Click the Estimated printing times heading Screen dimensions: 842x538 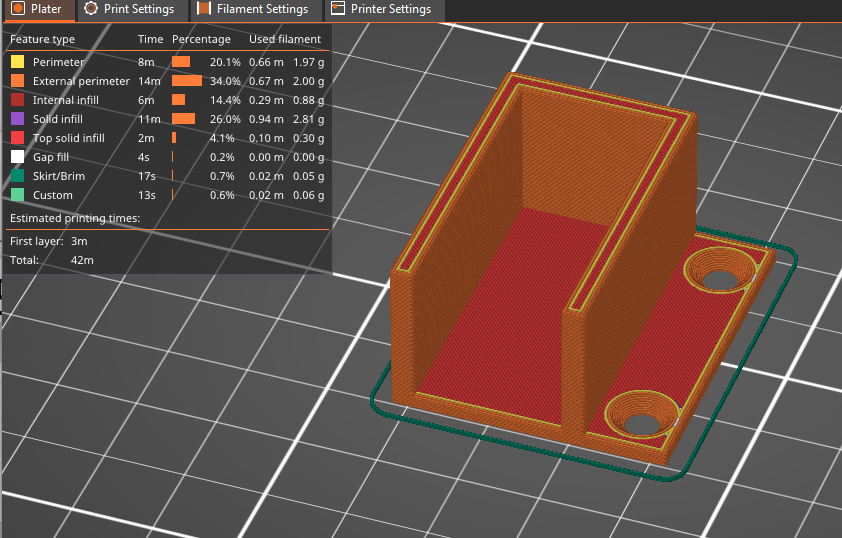coord(75,218)
